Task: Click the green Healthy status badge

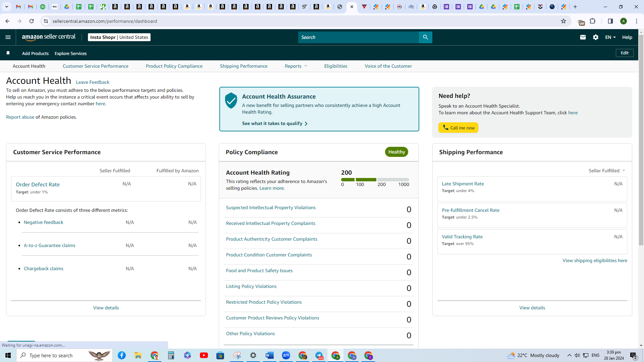Action: click(396, 152)
